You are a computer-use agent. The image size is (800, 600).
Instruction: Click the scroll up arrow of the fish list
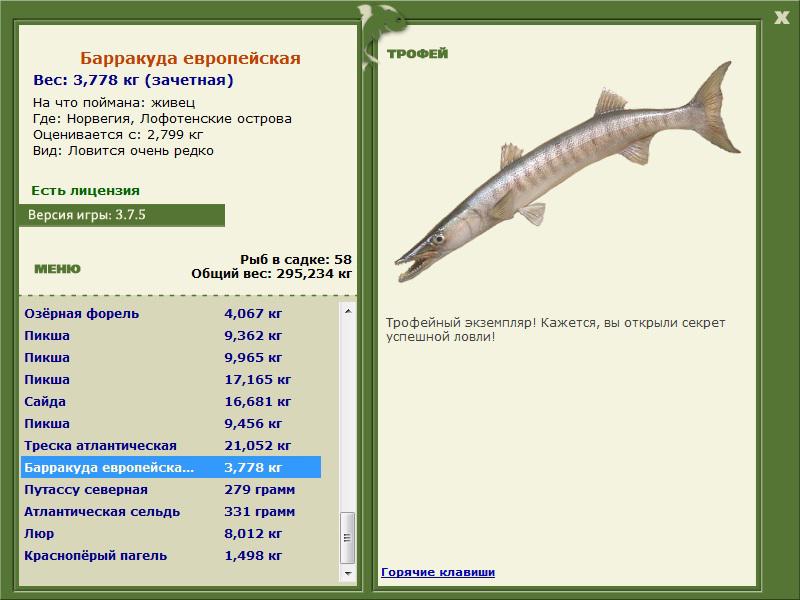pyautogui.click(x=347, y=311)
